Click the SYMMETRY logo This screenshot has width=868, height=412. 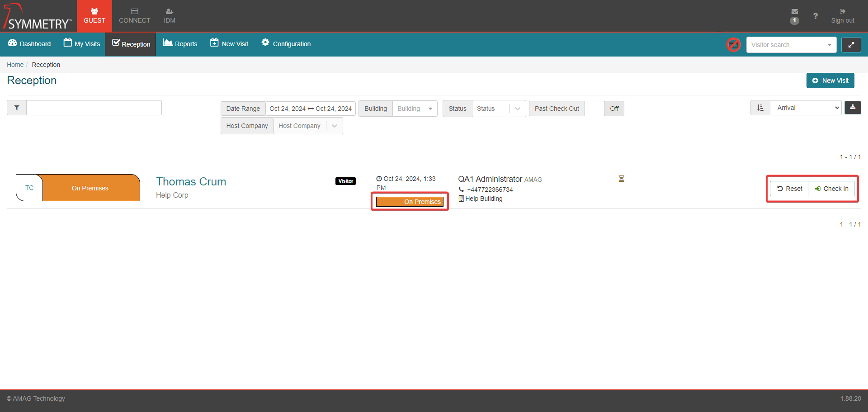coord(38,17)
